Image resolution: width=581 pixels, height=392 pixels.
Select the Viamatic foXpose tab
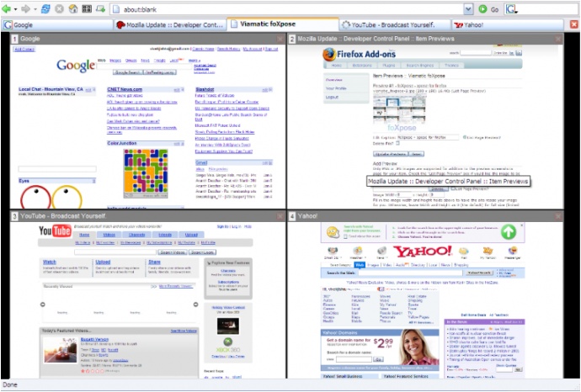(283, 24)
